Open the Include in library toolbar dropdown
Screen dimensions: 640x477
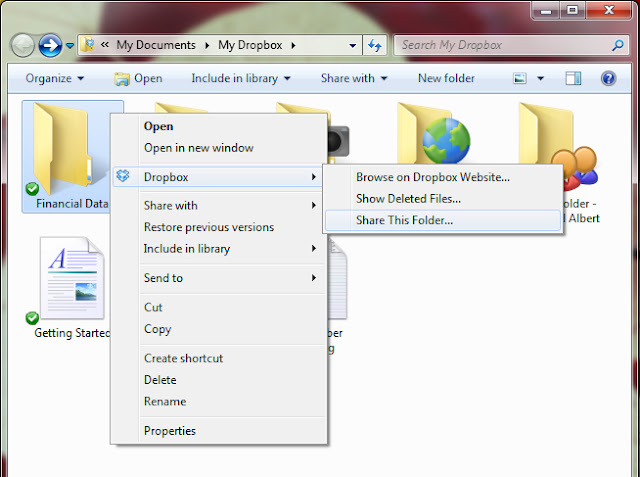tap(241, 78)
